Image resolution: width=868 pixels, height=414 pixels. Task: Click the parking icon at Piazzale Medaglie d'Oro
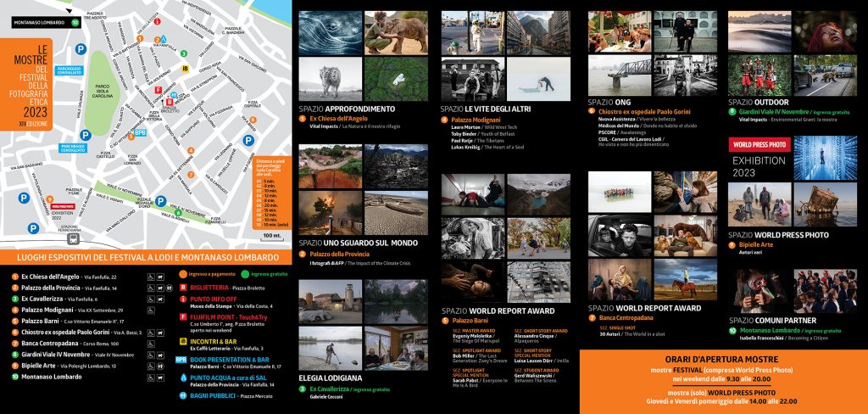[160, 201]
